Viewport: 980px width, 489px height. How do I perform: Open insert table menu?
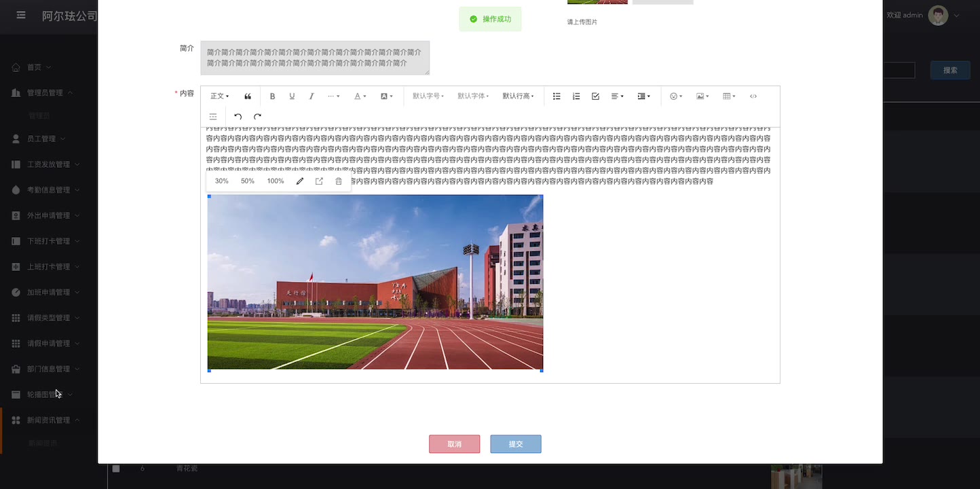point(729,96)
